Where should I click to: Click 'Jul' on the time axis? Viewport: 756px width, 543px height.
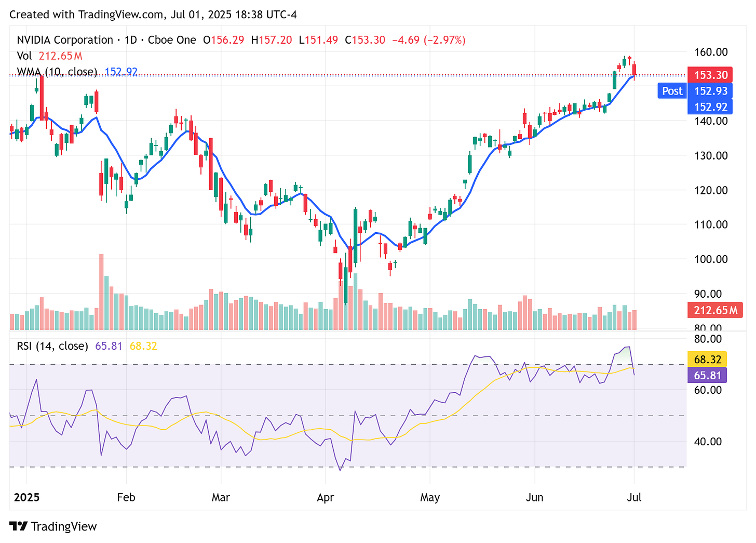(634, 497)
